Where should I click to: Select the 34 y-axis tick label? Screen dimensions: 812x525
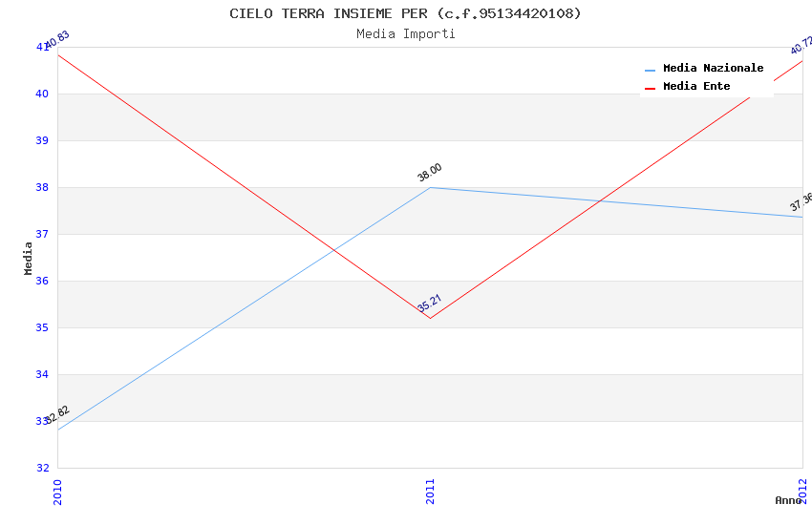(43, 375)
